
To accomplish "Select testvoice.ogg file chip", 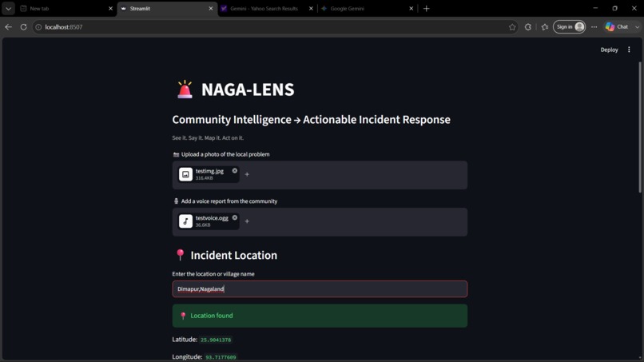I will pyautogui.click(x=209, y=221).
